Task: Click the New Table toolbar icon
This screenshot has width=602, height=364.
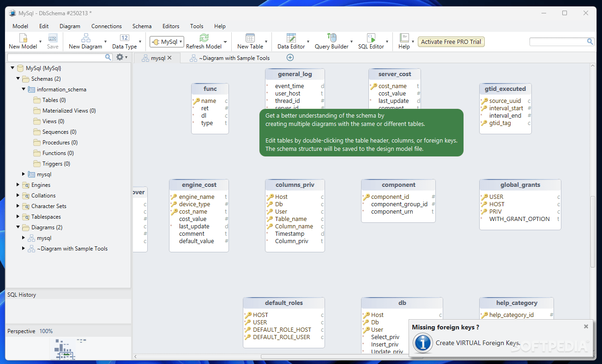Action: (250, 38)
